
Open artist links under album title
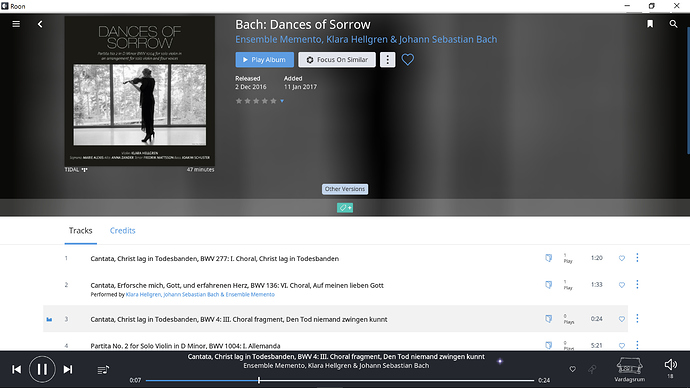tap(366, 39)
